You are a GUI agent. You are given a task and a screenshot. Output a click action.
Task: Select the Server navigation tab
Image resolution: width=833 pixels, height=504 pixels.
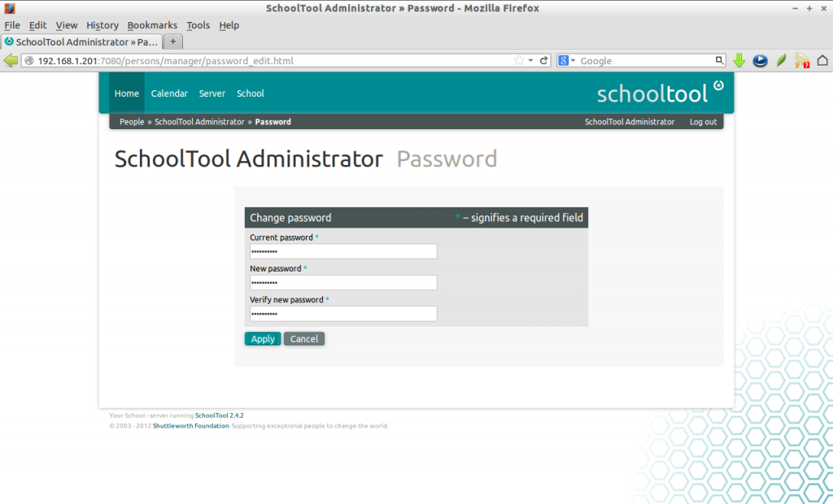click(x=212, y=93)
